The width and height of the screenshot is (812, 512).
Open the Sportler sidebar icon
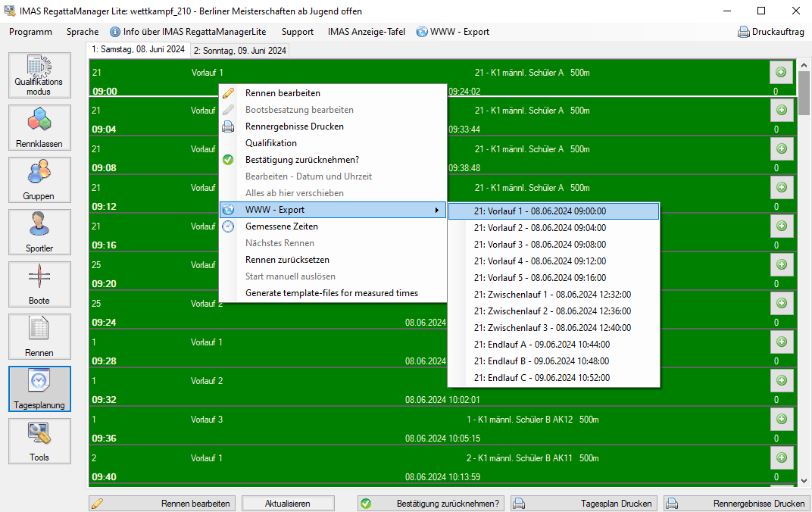[39, 232]
